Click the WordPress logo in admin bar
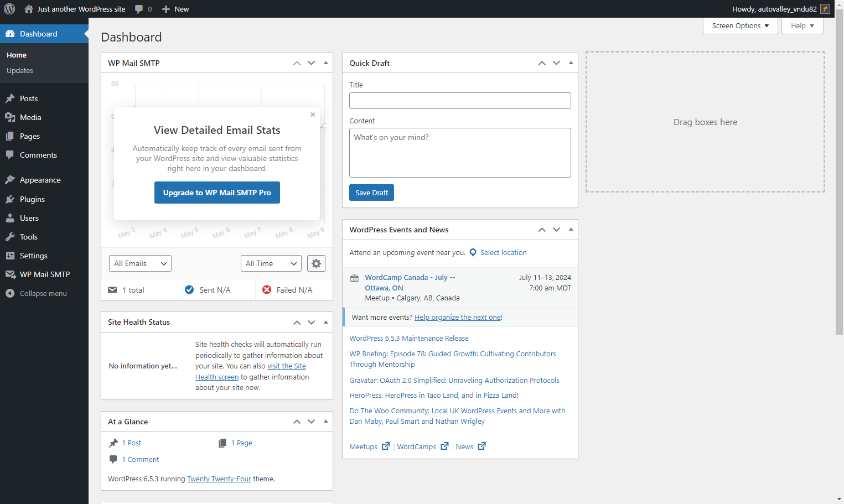Screen dimensions: 844x504 point(9,9)
